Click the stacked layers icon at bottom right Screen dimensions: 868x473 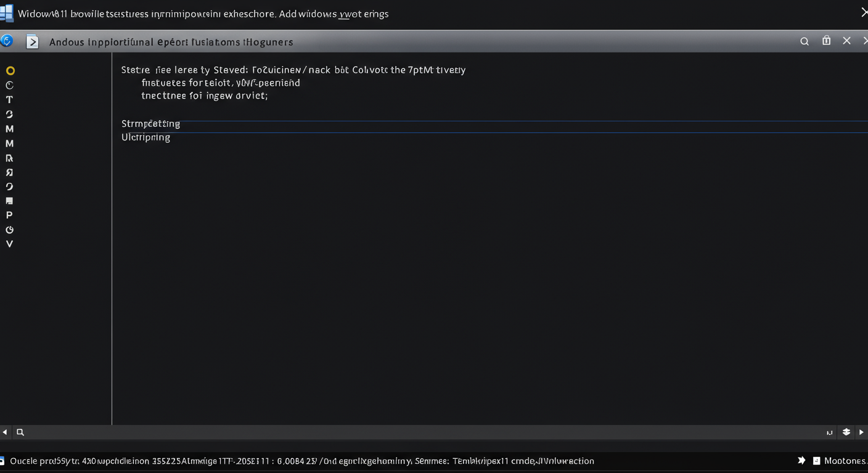[846, 432]
